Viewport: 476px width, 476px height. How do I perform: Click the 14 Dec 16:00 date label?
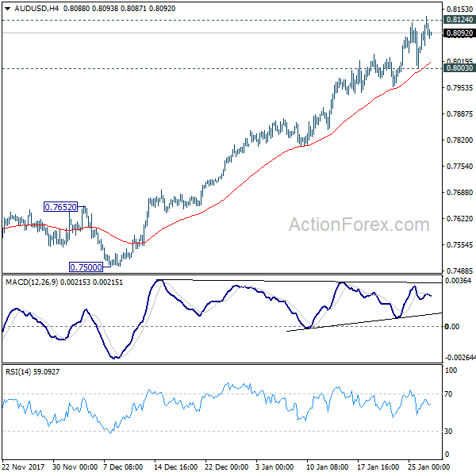pyautogui.click(x=175, y=466)
